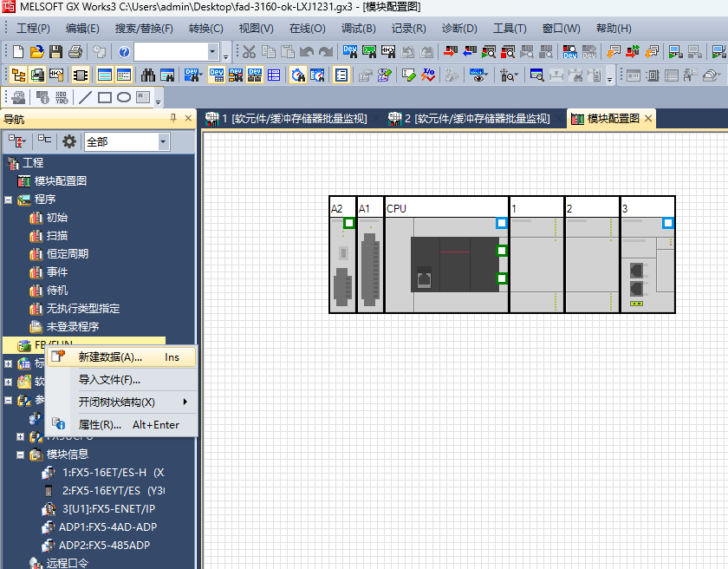Click the edit pencil text field icon
Image resolution: width=728 pixels, height=569 pixels.
coord(409,75)
